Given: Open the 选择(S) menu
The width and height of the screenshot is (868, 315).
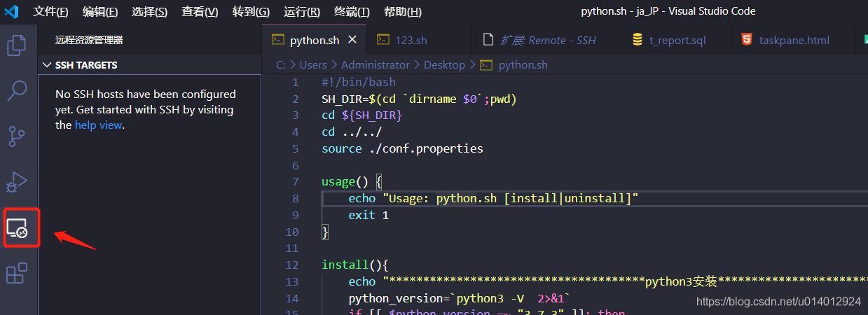Looking at the screenshot, I should pyautogui.click(x=149, y=11).
